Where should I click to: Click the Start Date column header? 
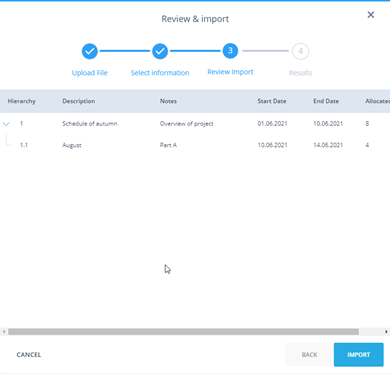click(x=272, y=101)
